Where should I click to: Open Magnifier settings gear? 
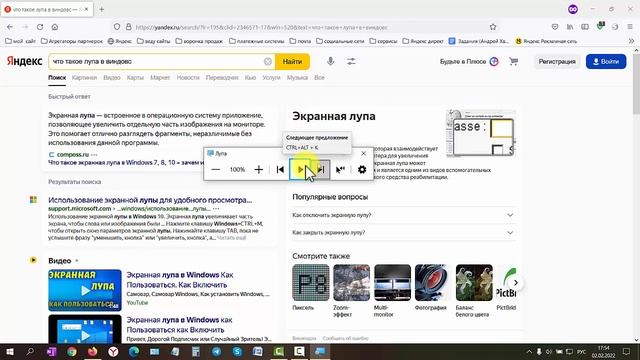click(x=362, y=169)
